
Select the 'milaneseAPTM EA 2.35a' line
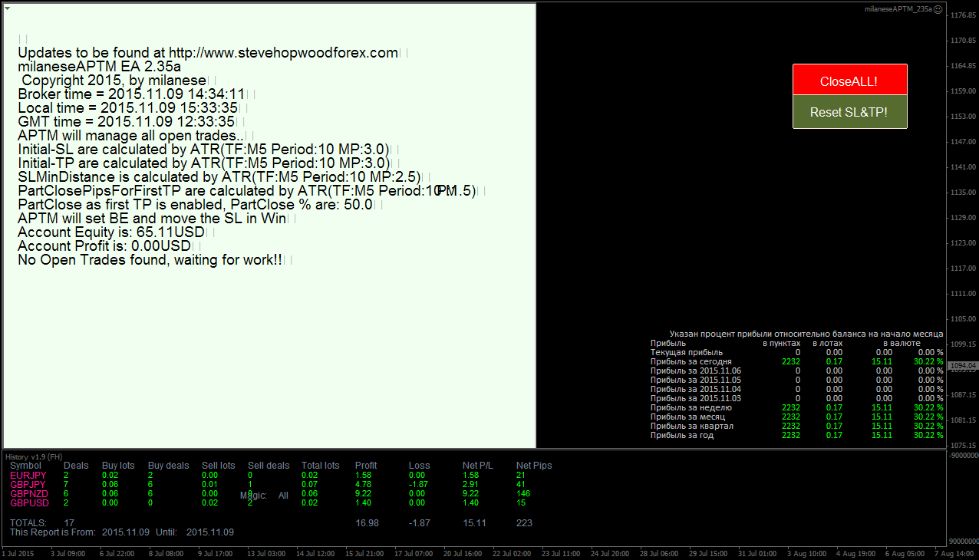tap(99, 67)
